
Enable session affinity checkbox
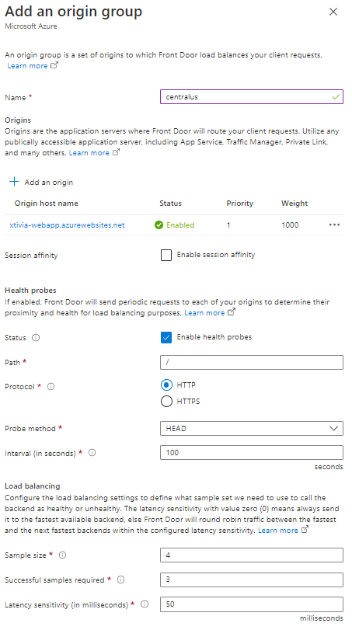tap(166, 255)
